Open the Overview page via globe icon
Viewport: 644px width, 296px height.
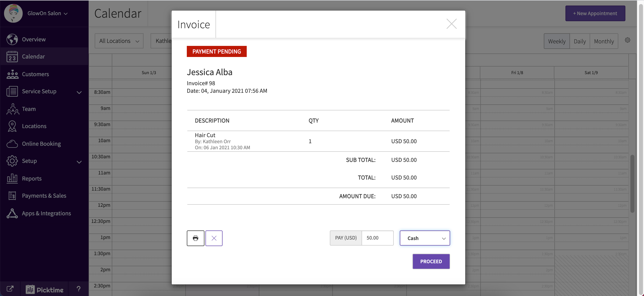tap(12, 39)
